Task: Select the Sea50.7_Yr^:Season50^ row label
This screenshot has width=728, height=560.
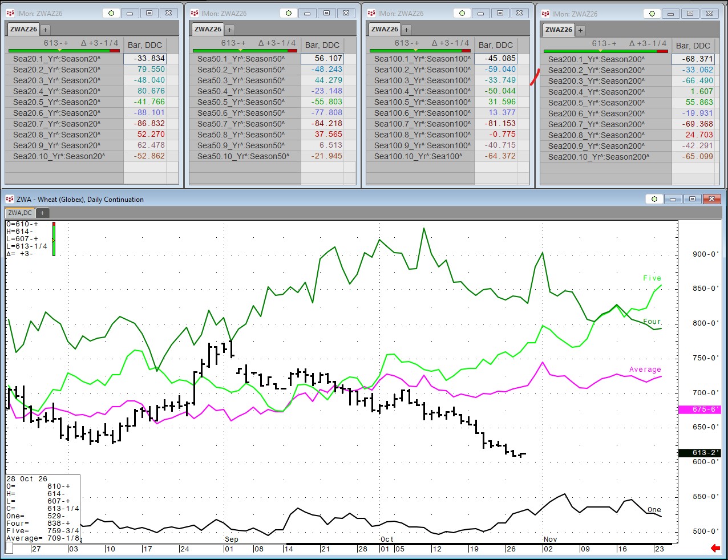Action: (x=241, y=123)
